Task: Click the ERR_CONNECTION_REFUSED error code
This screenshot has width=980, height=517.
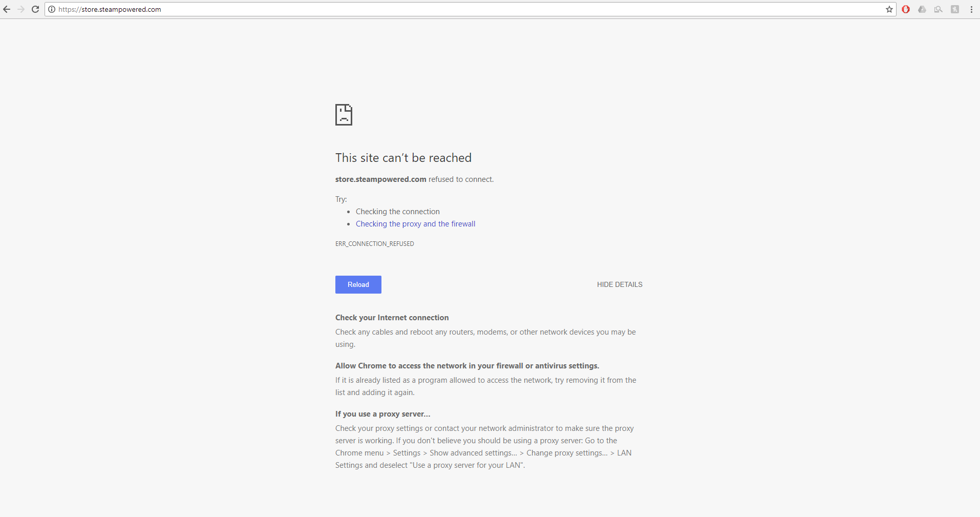Action: (x=375, y=244)
